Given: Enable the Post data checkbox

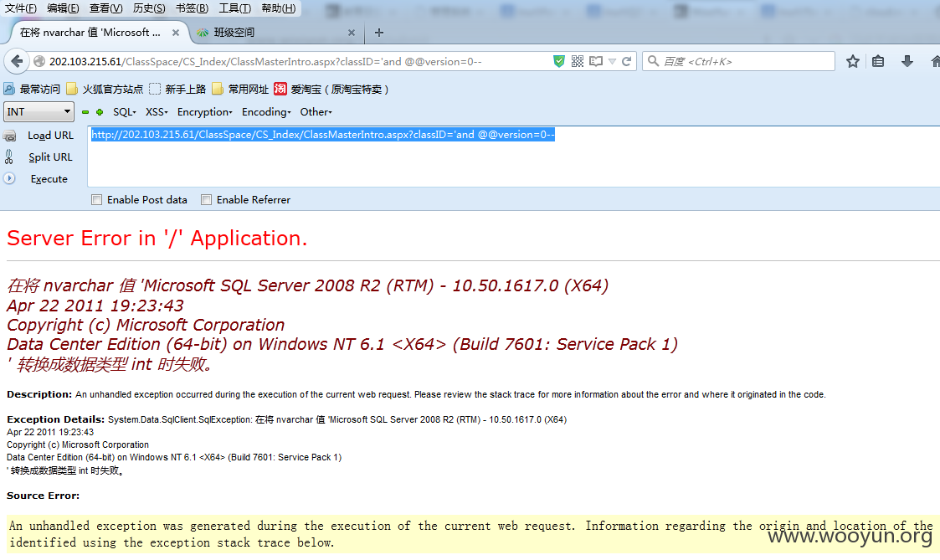Looking at the screenshot, I should (x=96, y=200).
